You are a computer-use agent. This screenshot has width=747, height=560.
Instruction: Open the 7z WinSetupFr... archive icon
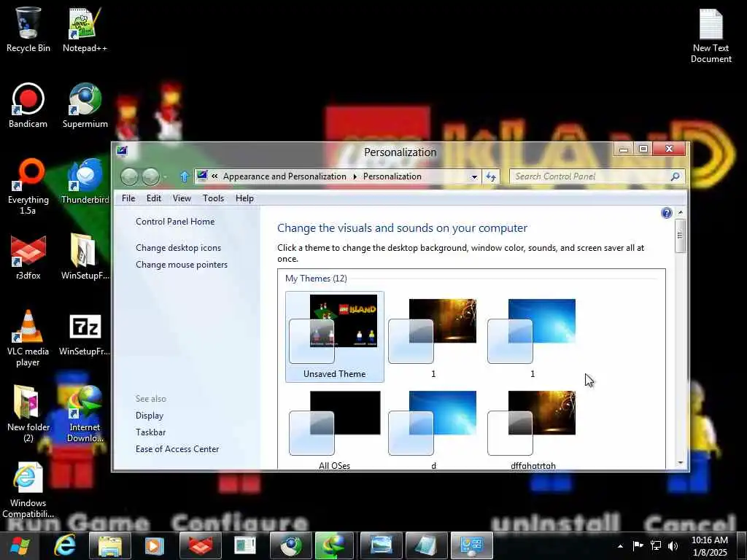[x=85, y=333]
